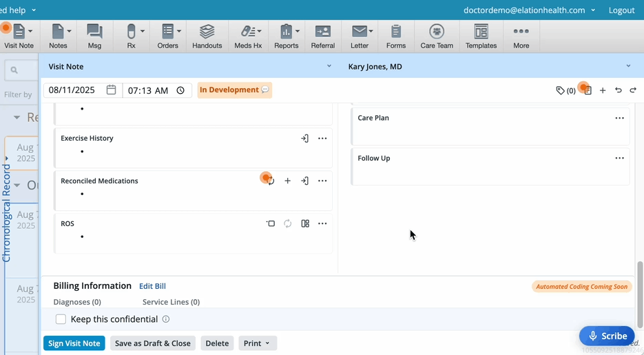Click the Logout link
Screen dimensions: 644x355
621,10
